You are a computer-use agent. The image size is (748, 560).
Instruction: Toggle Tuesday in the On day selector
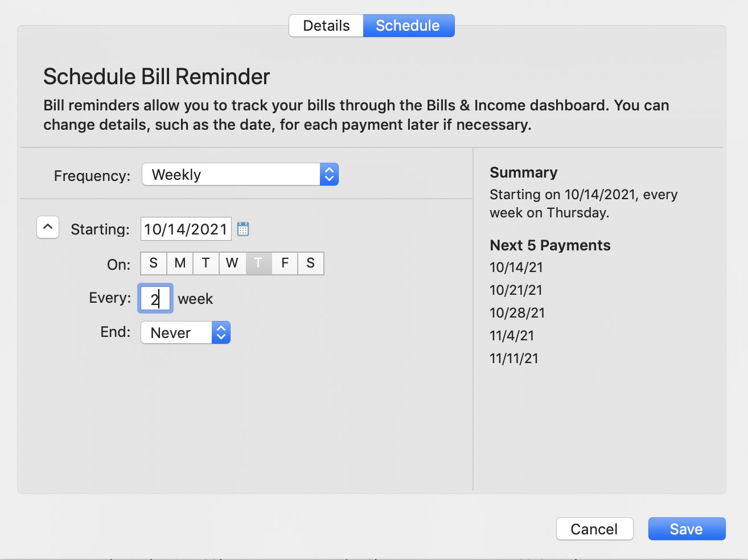206,263
